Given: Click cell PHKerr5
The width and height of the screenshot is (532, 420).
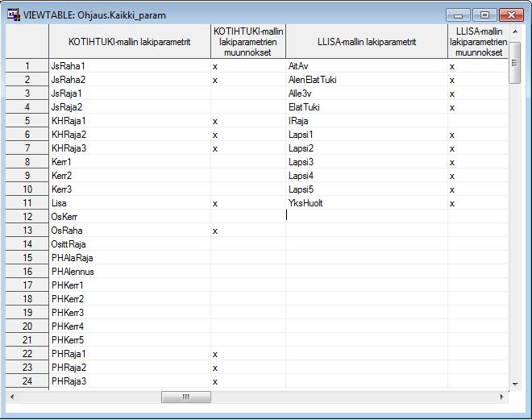Looking at the screenshot, I should point(130,340).
